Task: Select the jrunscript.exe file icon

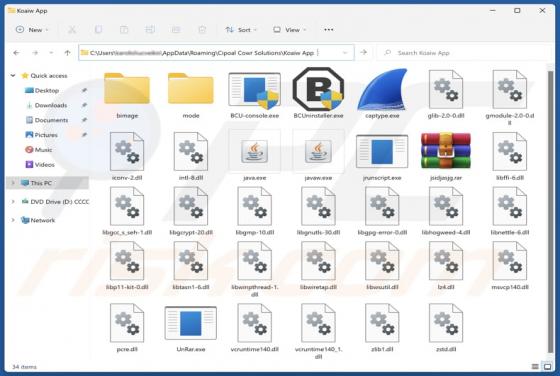Action: coord(382,151)
